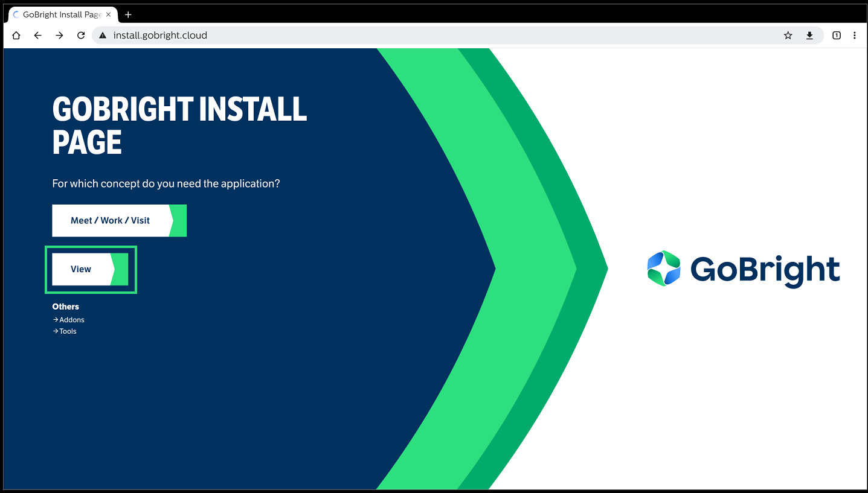This screenshot has height=493, width=868.
Task: Click the not-secure warning icon
Action: click(x=103, y=36)
